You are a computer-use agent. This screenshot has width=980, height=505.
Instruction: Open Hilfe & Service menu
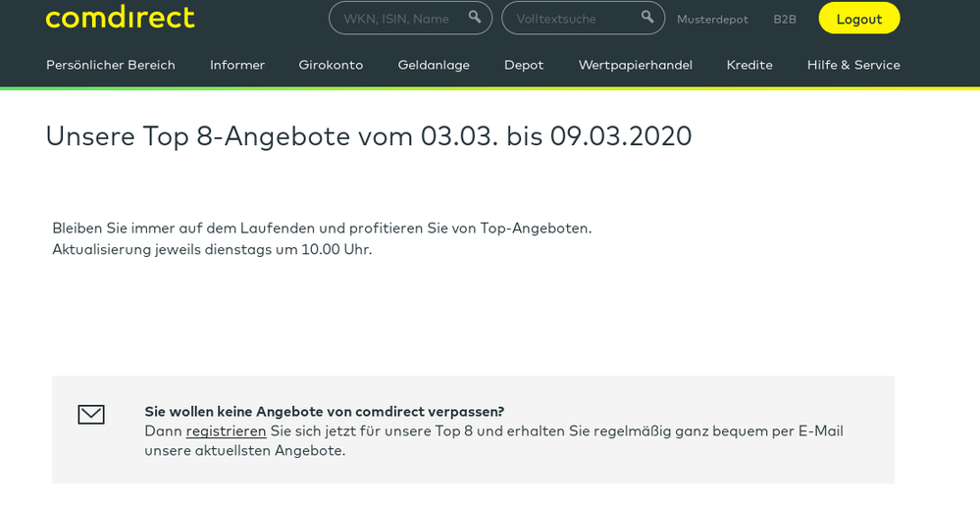pyautogui.click(x=853, y=65)
